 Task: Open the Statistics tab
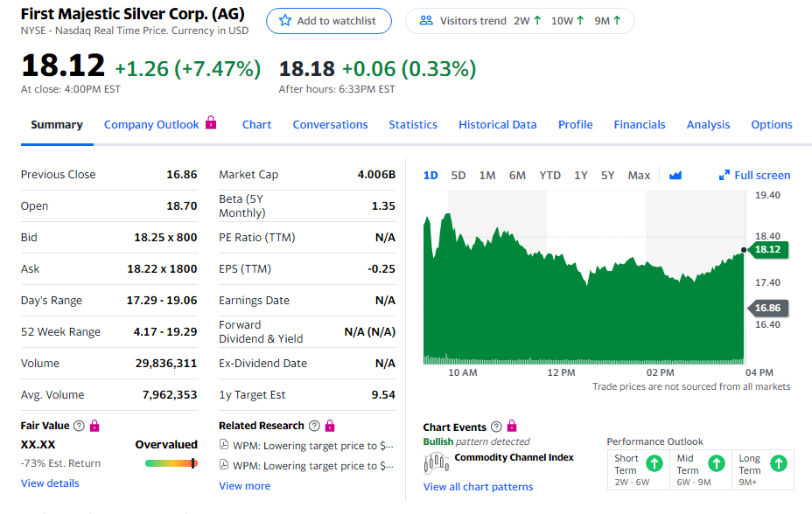[x=413, y=125]
